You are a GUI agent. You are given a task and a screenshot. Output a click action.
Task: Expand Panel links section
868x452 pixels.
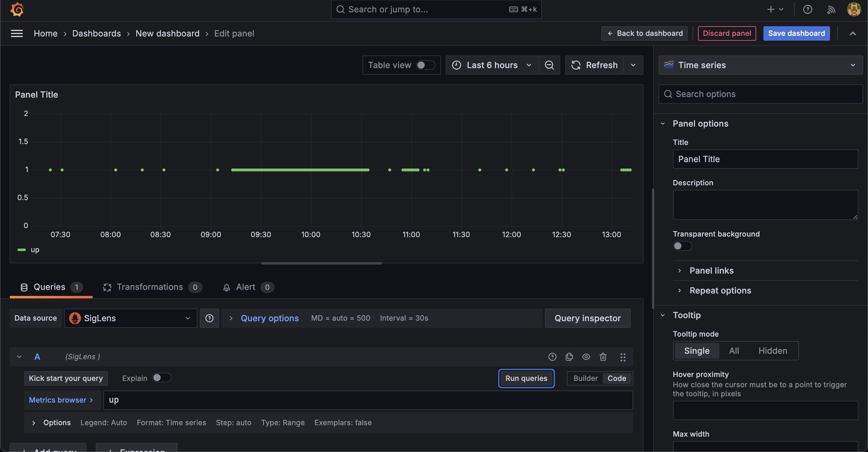point(711,271)
